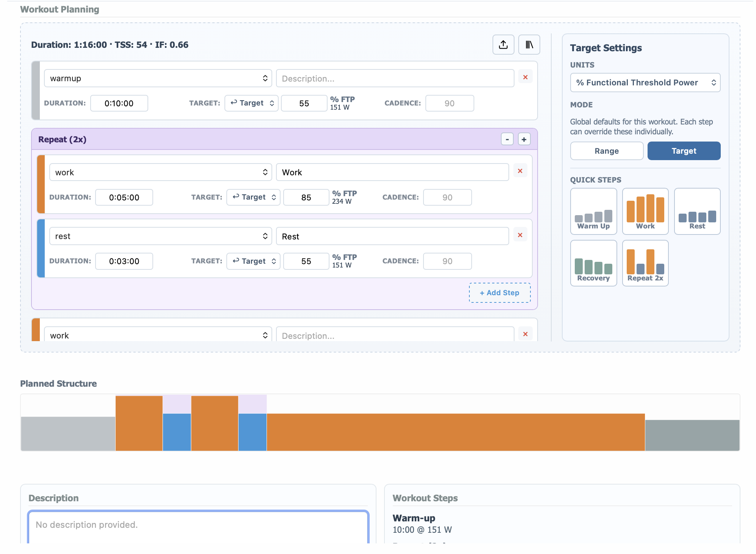Decrease repeat count with minus button

click(x=507, y=139)
